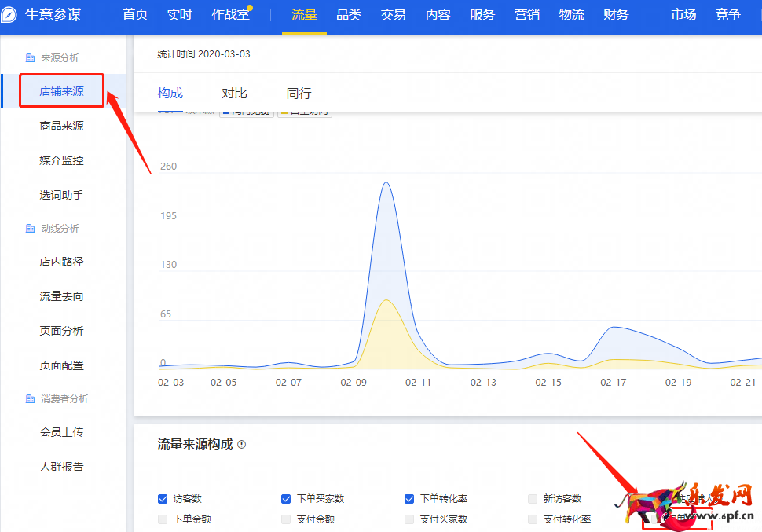
Task: Click info icon beside 流量来源构成
Action: pos(241,445)
